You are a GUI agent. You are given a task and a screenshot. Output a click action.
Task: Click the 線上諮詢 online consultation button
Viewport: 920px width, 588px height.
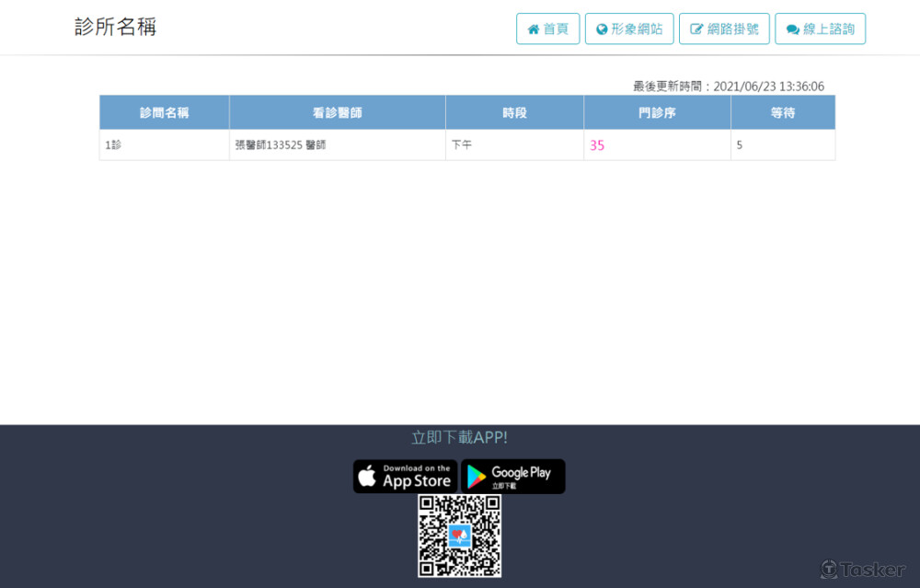[820, 29]
